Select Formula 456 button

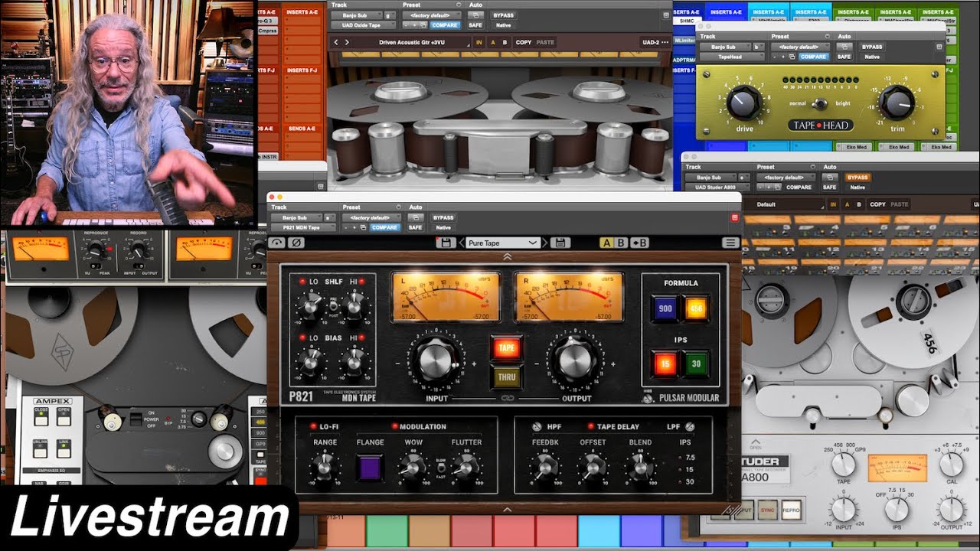[x=696, y=308]
